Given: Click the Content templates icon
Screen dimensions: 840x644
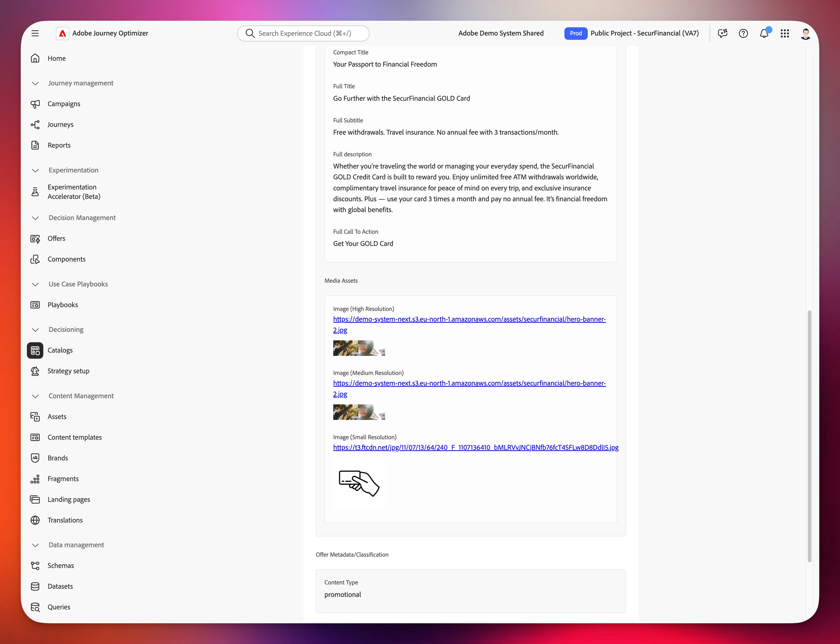Looking at the screenshot, I should point(35,437).
